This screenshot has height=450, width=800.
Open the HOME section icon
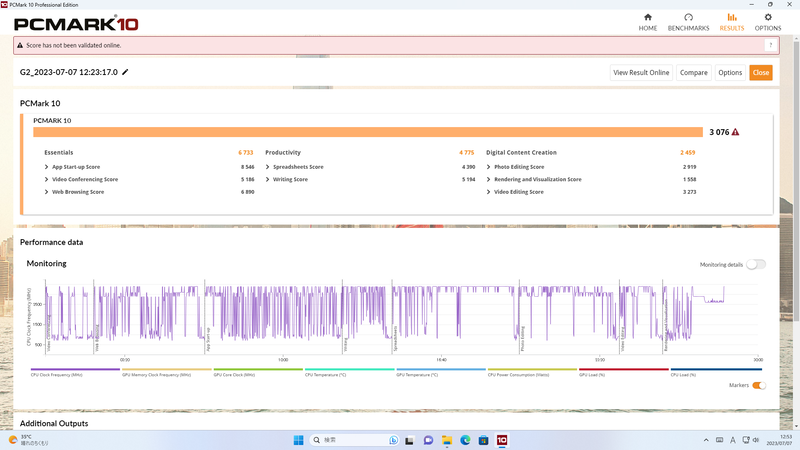click(x=647, y=17)
